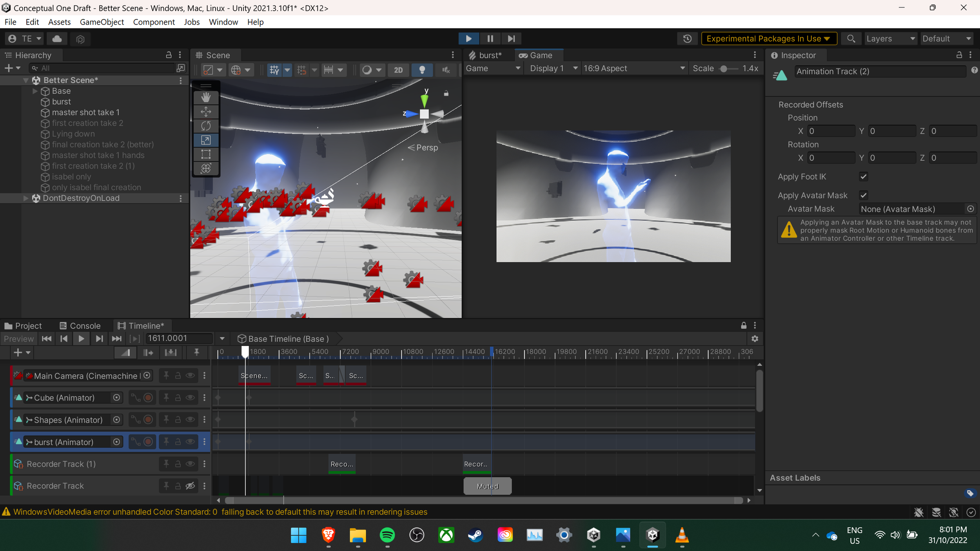980x551 pixels.
Task: Uncheck Apply Foot IK checkbox
Action: pyautogui.click(x=863, y=177)
